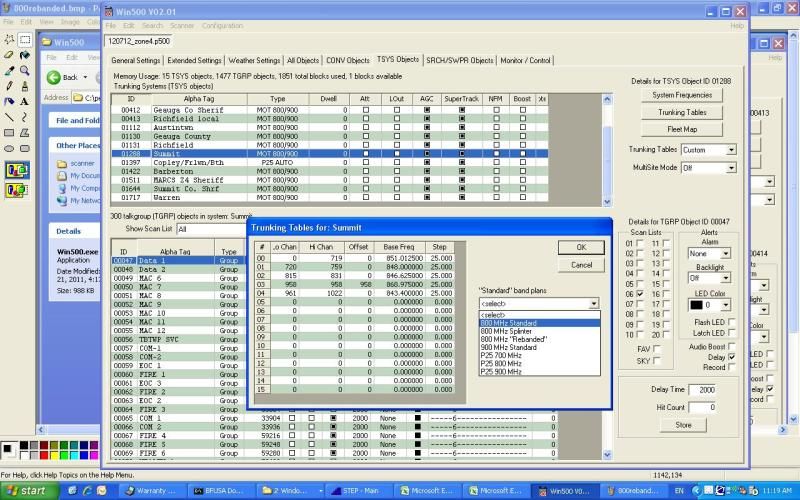Cancel the Trunking Tables dialog

[x=581, y=265]
